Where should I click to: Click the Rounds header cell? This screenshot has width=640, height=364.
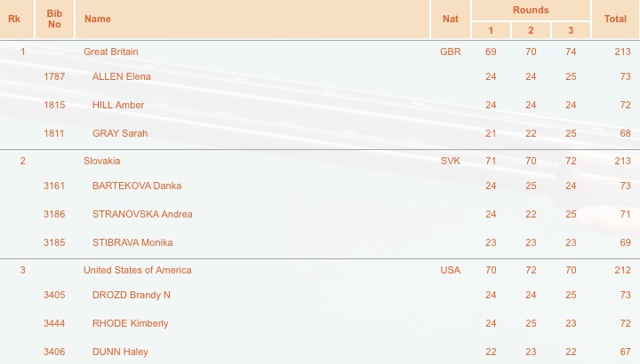[531, 10]
